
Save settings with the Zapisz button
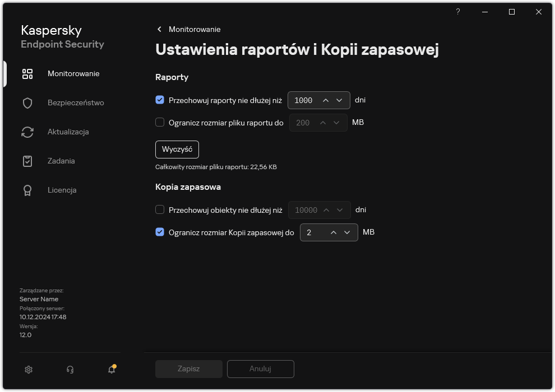(x=188, y=368)
